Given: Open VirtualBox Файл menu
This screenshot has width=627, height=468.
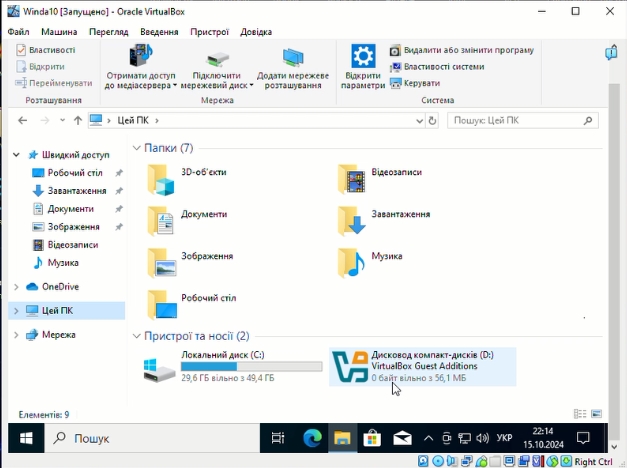Looking at the screenshot, I should coord(18,32).
